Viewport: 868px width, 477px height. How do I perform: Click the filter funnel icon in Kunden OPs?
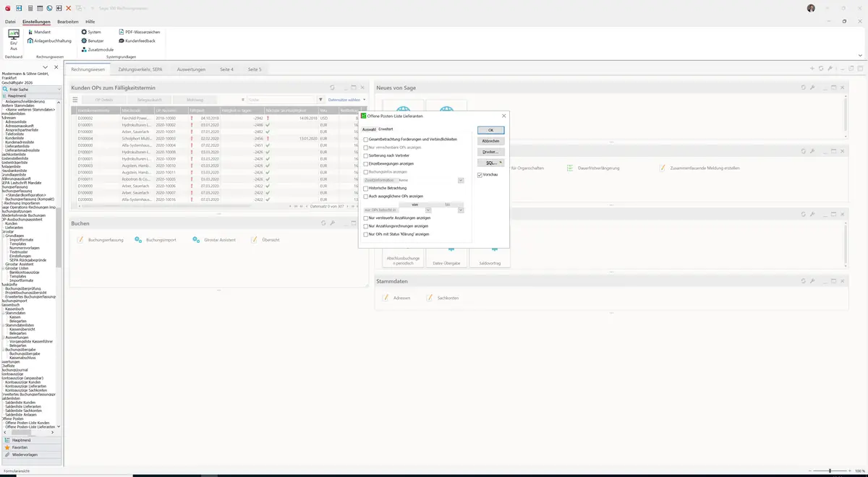(x=320, y=100)
